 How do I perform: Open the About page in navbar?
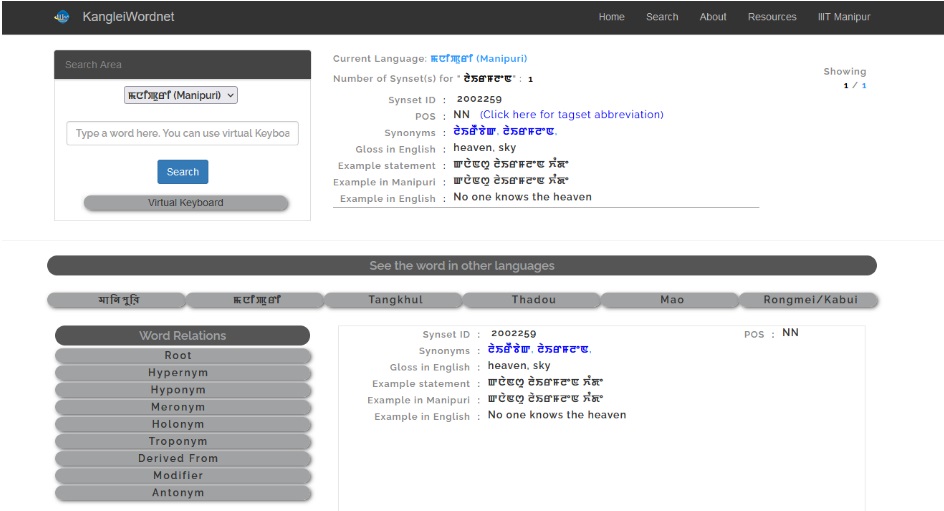coord(713,17)
